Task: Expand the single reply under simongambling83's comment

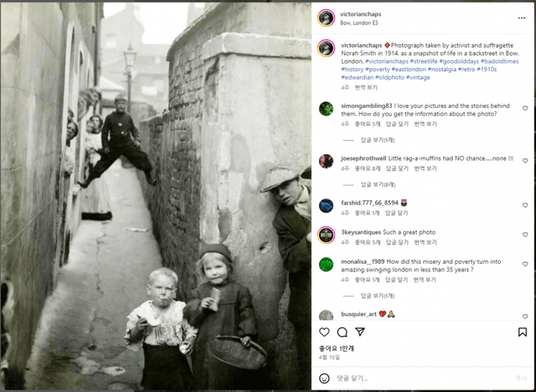Action: [x=378, y=140]
